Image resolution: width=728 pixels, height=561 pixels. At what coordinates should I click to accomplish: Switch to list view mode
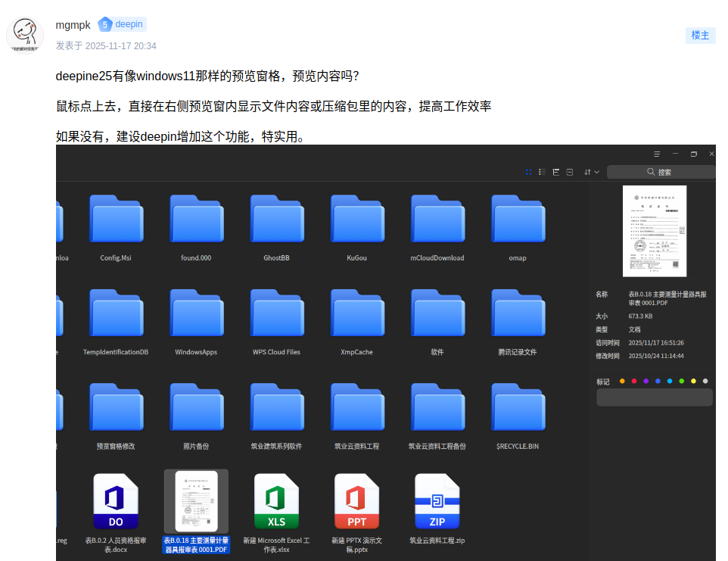pyautogui.click(x=542, y=173)
